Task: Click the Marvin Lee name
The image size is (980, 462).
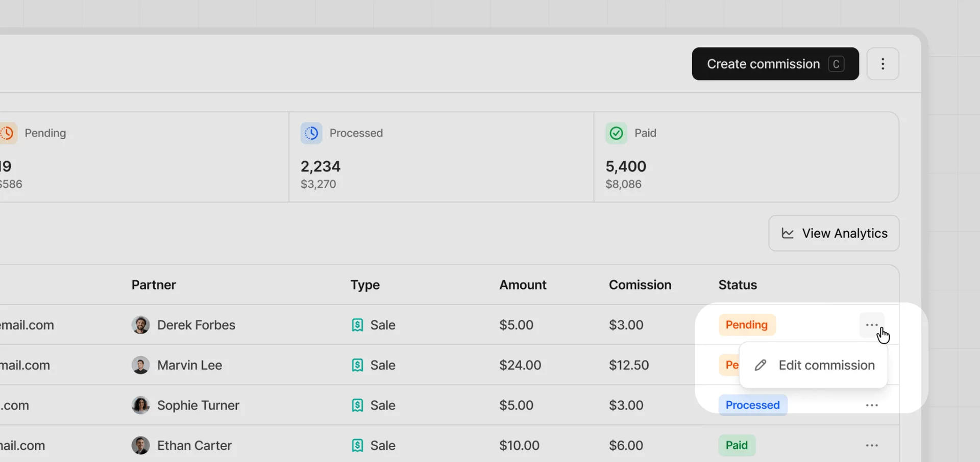Action: click(189, 365)
